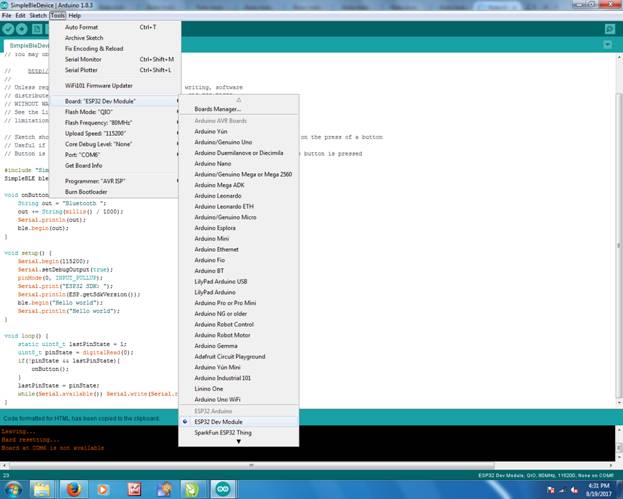
Task: Select Arduino Leonardo ETH board
Action: pos(238,206)
